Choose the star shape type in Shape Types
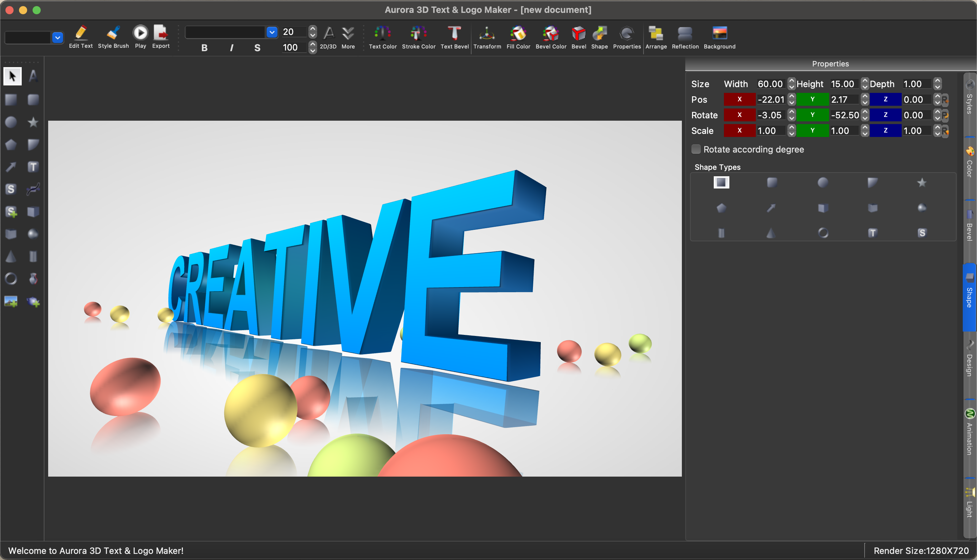The height and width of the screenshot is (560, 977). click(x=922, y=183)
